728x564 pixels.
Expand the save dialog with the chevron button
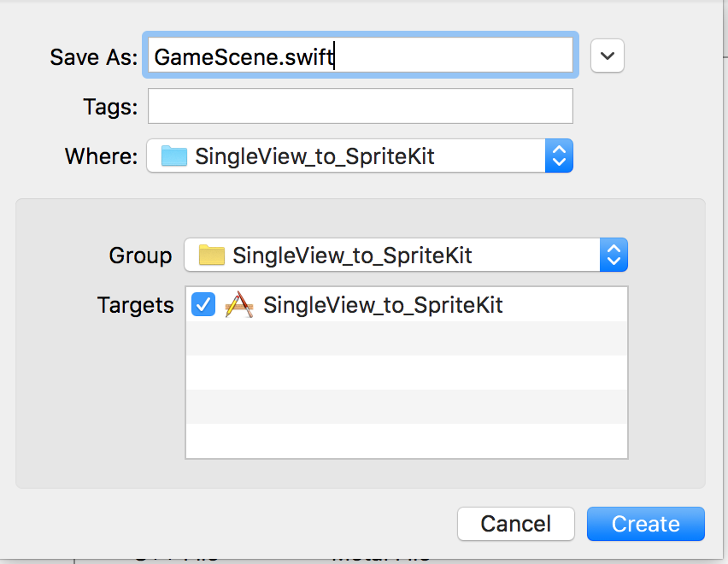608,56
